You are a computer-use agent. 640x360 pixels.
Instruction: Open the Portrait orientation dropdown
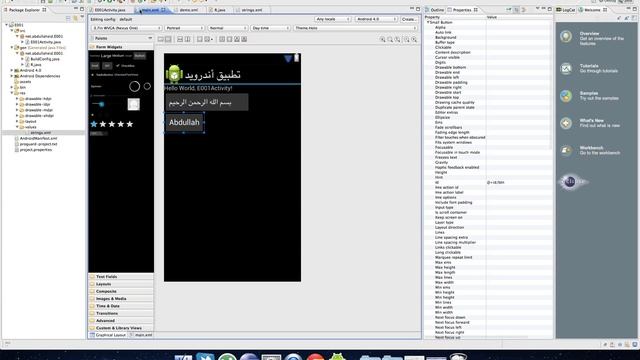pos(184,28)
